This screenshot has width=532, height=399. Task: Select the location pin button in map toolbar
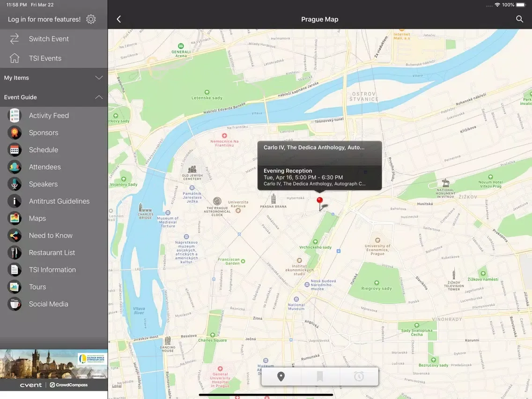click(x=281, y=376)
